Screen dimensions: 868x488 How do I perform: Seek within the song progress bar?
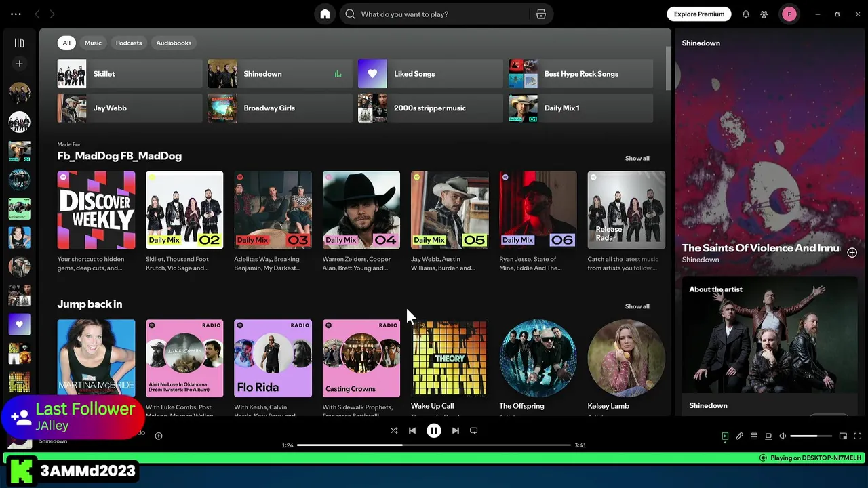pos(434,445)
